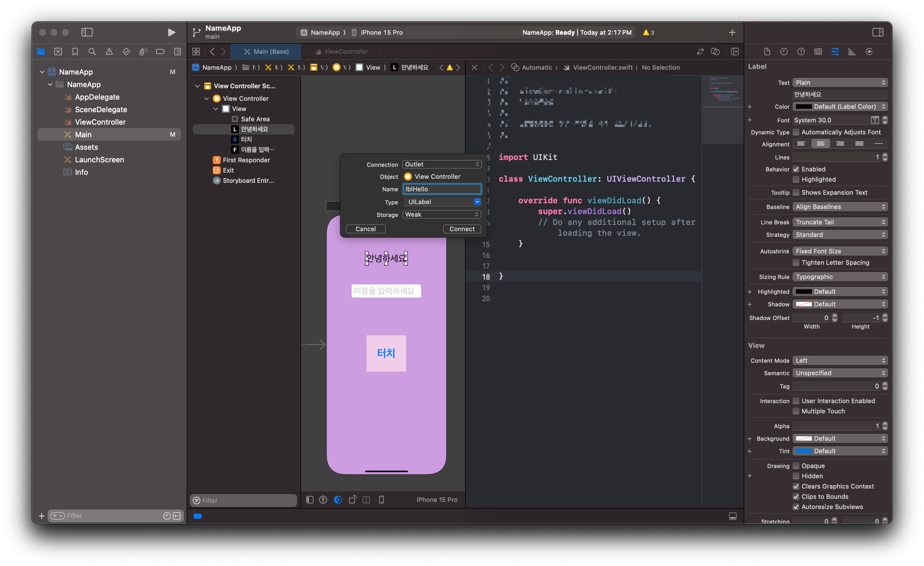The image size is (924, 566).
Task: Select the Main (Base) tab
Action: click(266, 51)
